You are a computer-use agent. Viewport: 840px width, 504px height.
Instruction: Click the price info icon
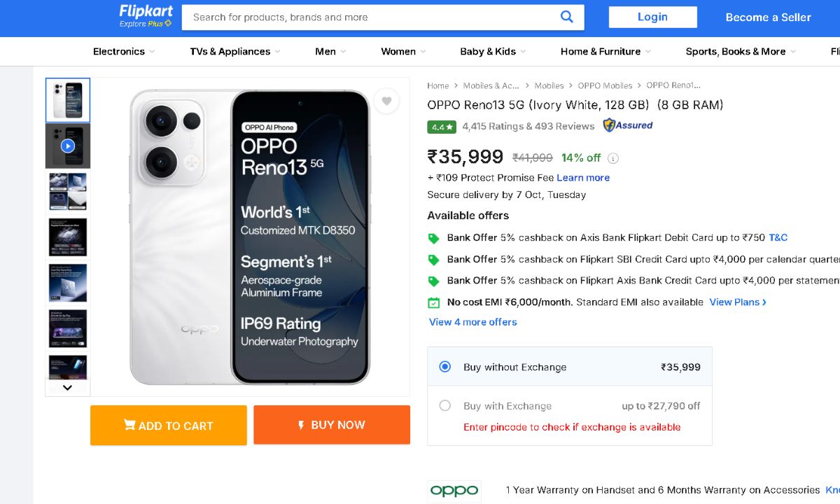(x=613, y=158)
